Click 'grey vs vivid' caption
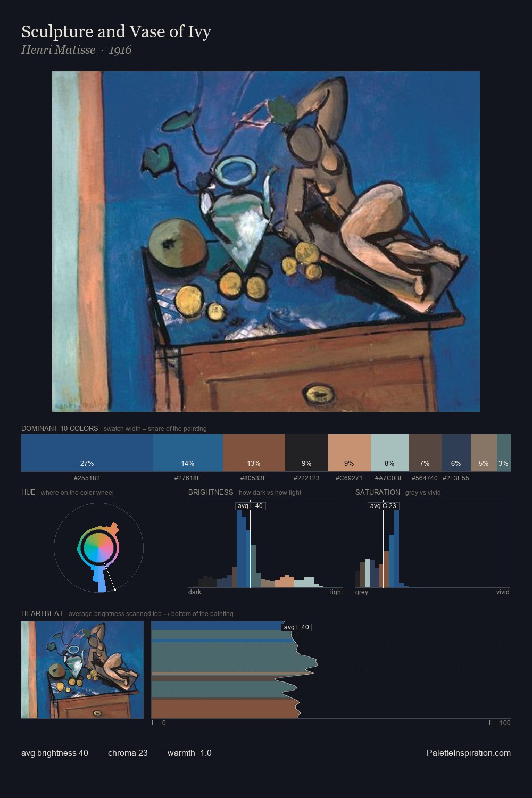 [x=423, y=493]
